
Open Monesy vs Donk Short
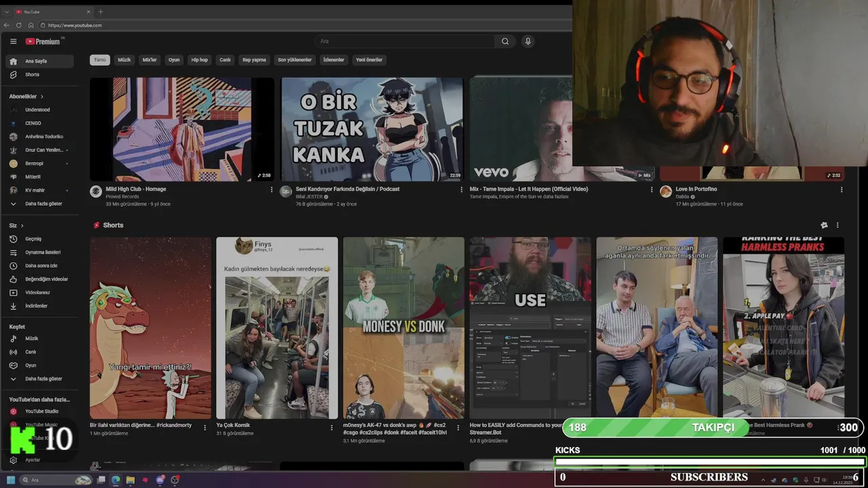[403, 328]
